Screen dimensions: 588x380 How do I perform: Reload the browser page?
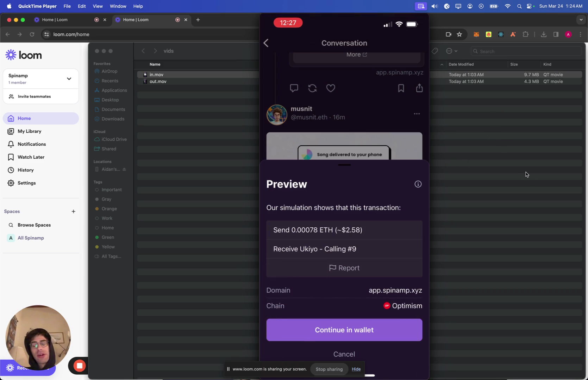32,34
